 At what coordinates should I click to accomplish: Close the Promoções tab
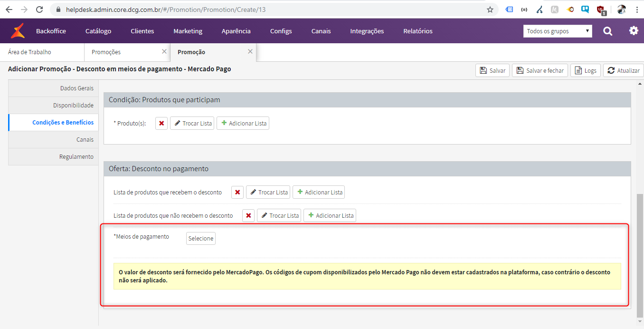point(164,51)
